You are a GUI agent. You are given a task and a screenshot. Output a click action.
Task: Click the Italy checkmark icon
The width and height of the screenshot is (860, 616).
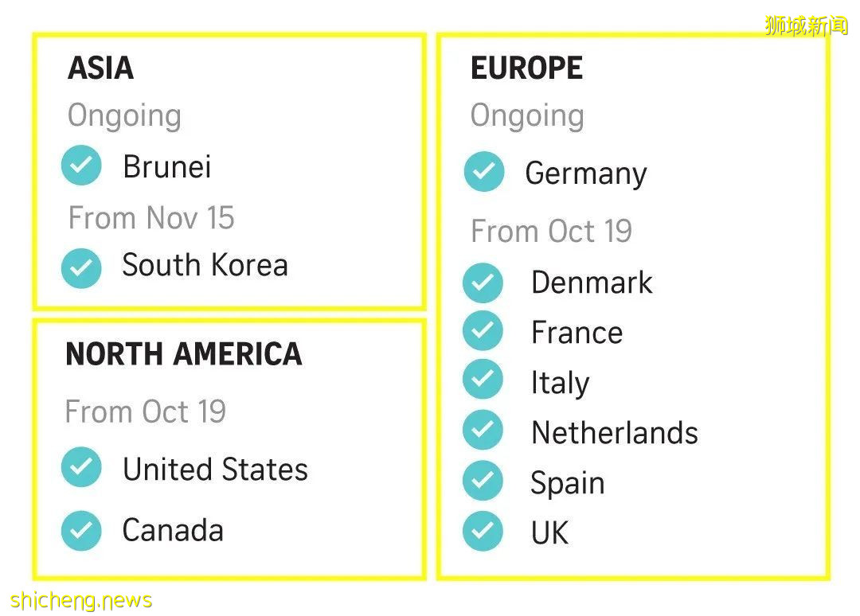[x=483, y=380]
